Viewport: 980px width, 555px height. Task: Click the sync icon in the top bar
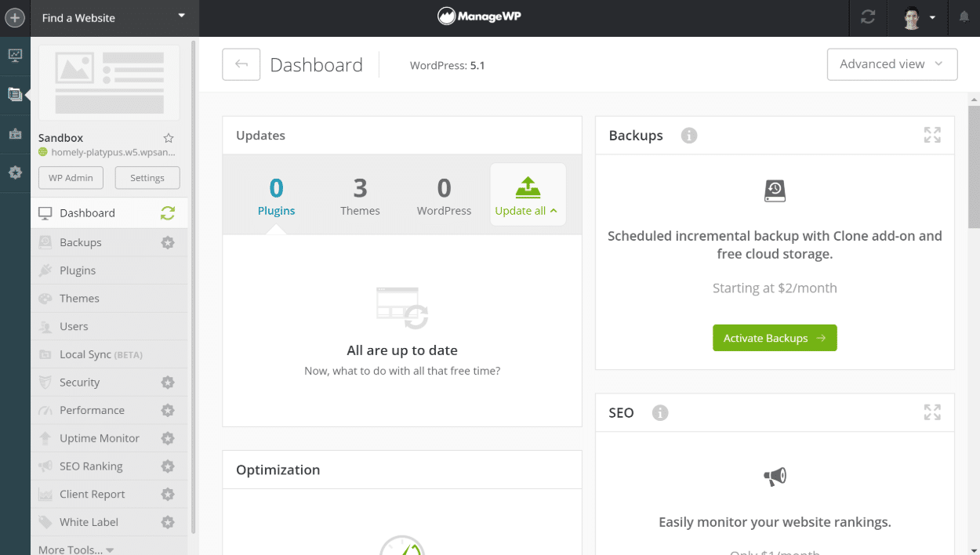867,17
